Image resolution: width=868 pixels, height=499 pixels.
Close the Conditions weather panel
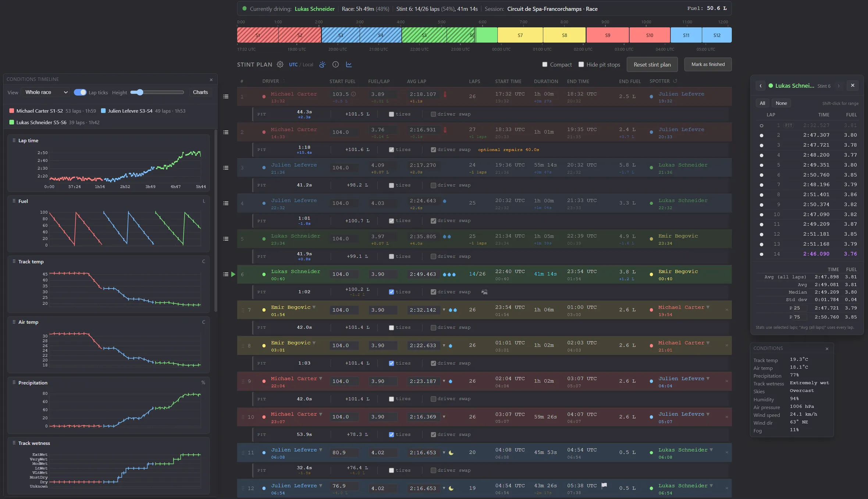pyautogui.click(x=827, y=349)
